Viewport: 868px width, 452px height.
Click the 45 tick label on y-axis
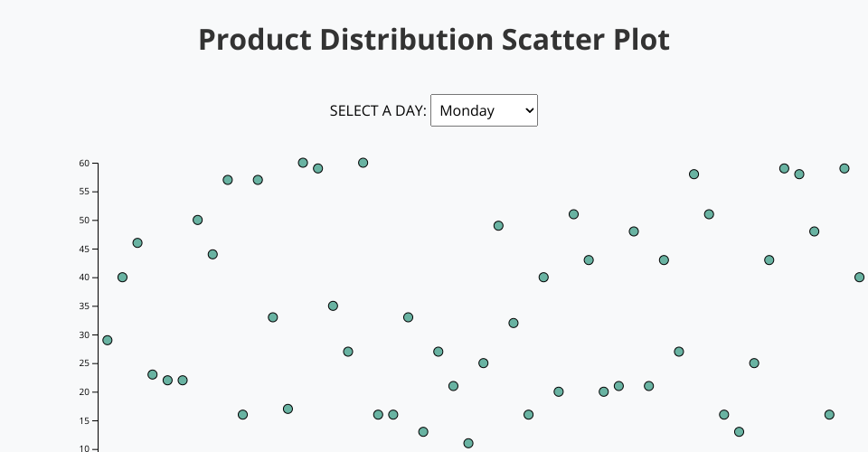pos(84,250)
